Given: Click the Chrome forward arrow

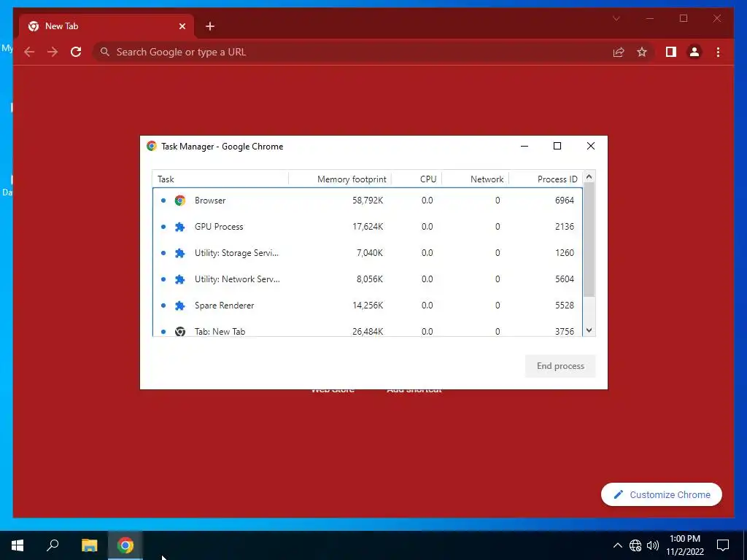Looking at the screenshot, I should 53,52.
